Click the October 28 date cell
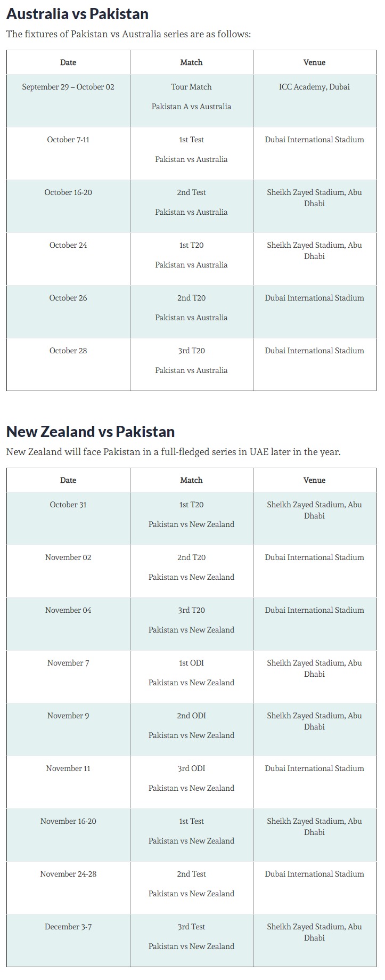 (x=68, y=351)
